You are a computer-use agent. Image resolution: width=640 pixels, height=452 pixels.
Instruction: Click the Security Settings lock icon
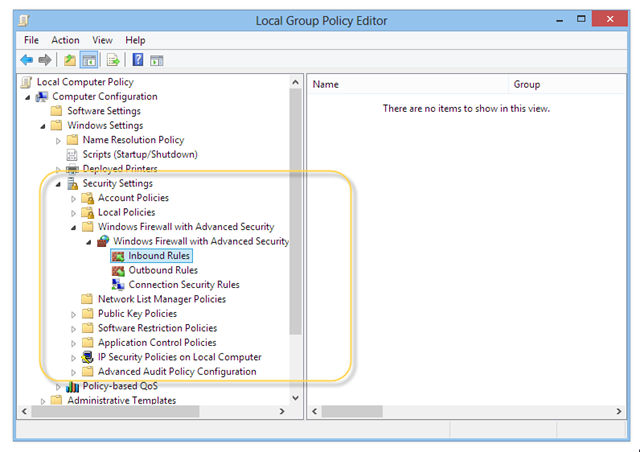point(72,184)
